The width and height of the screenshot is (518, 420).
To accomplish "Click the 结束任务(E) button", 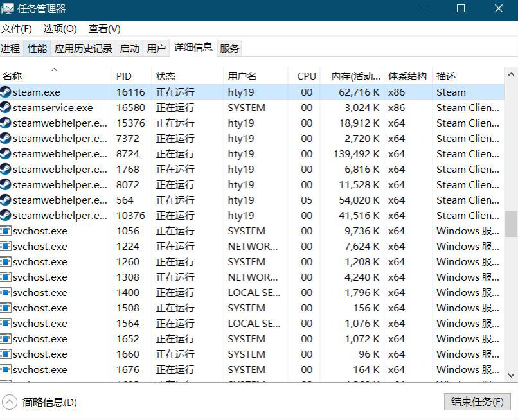I will pyautogui.click(x=478, y=401).
